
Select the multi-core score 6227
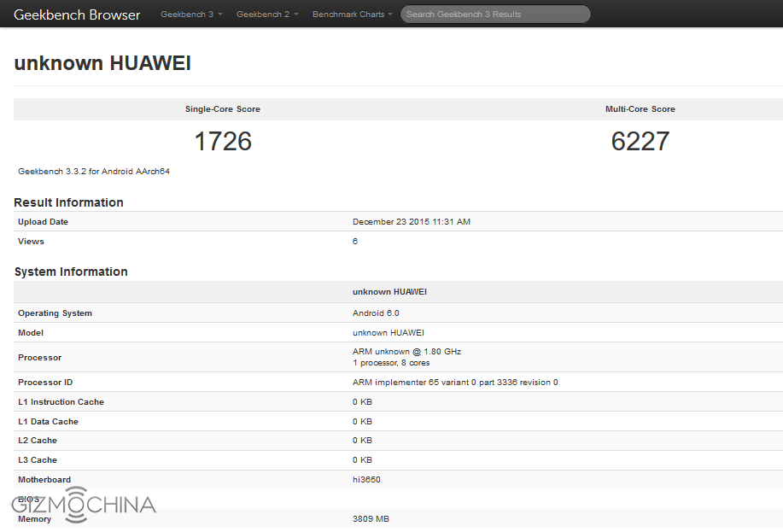640,141
